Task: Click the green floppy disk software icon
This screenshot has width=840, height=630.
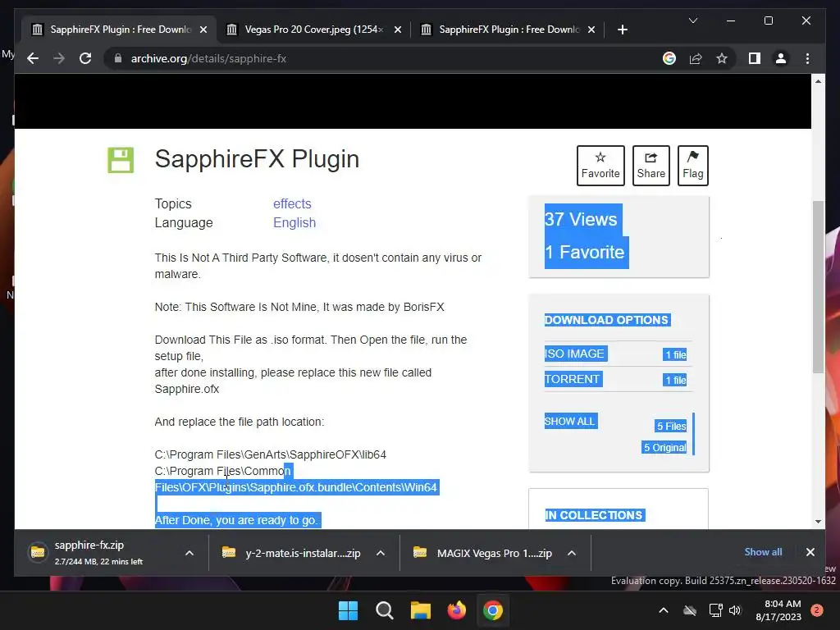Action: click(x=121, y=160)
